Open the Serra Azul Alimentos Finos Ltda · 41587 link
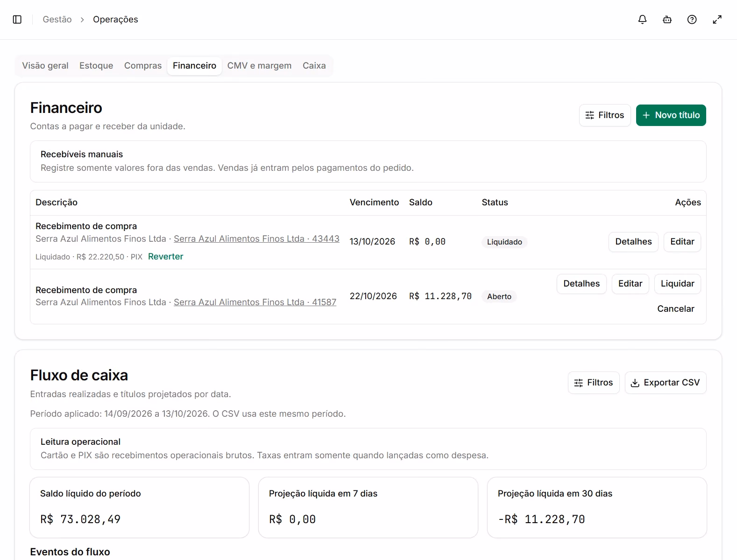Viewport: 737px width, 560px height. [255, 302]
